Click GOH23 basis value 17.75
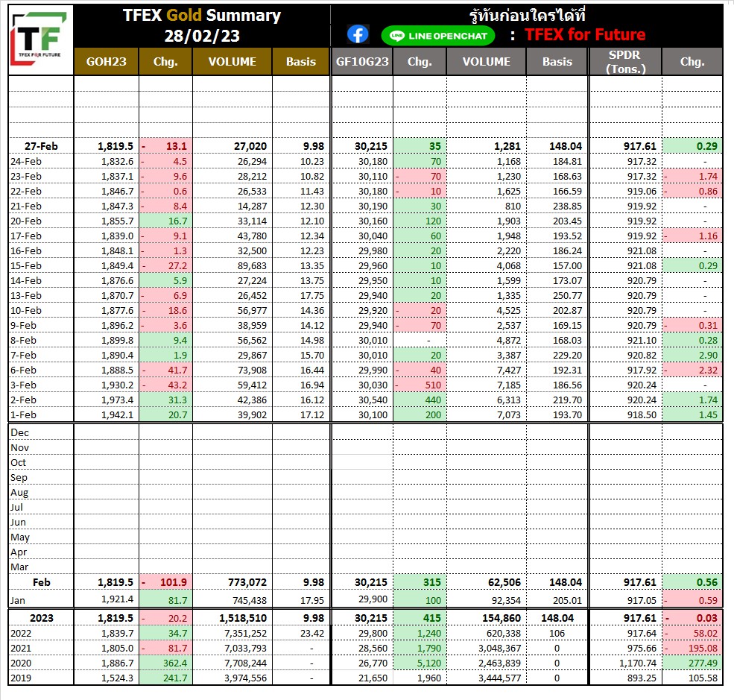Screen dimensions: 734x700 311,295
